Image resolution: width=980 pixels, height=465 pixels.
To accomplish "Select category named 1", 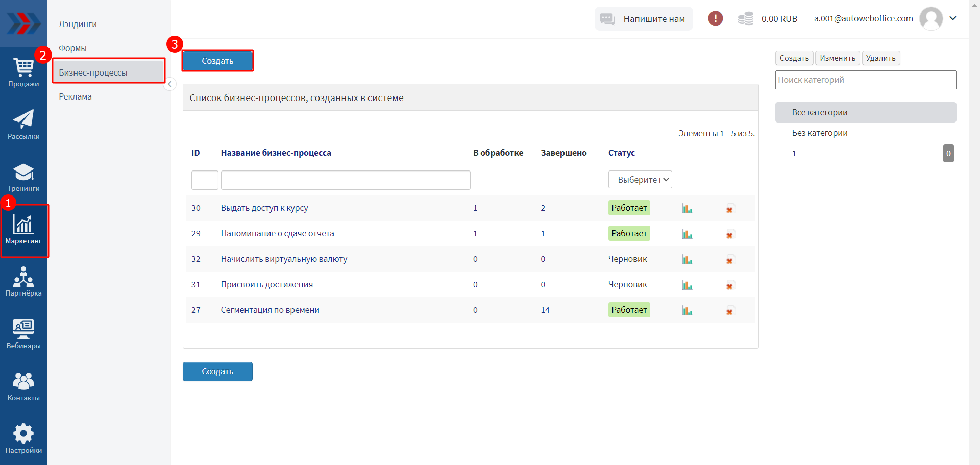I will tap(794, 153).
